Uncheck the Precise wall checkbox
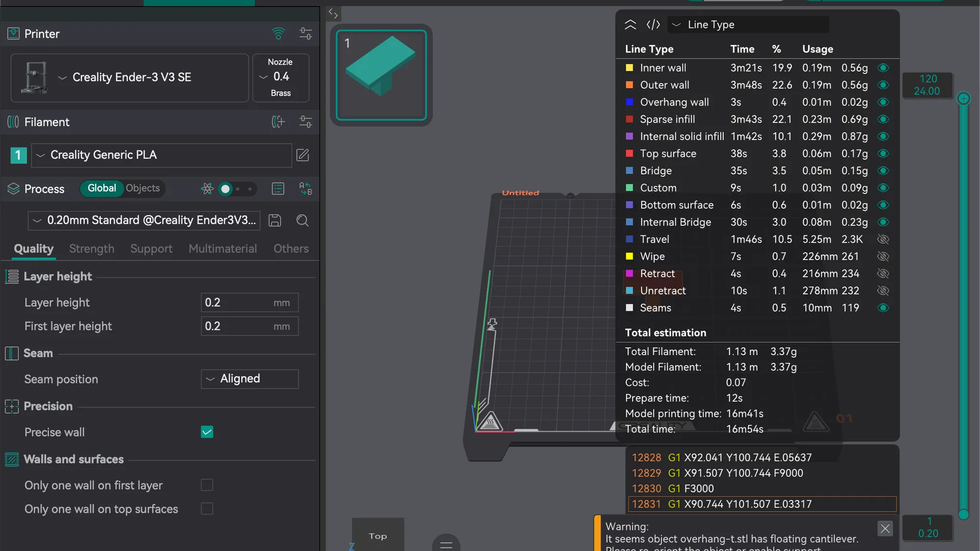The image size is (980, 551). (207, 432)
